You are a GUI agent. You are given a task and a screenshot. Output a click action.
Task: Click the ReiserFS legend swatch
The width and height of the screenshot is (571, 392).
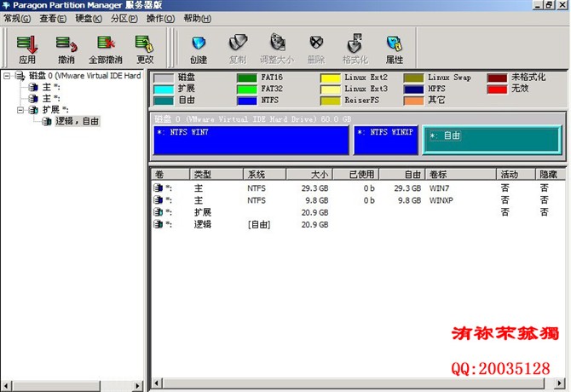tap(331, 101)
